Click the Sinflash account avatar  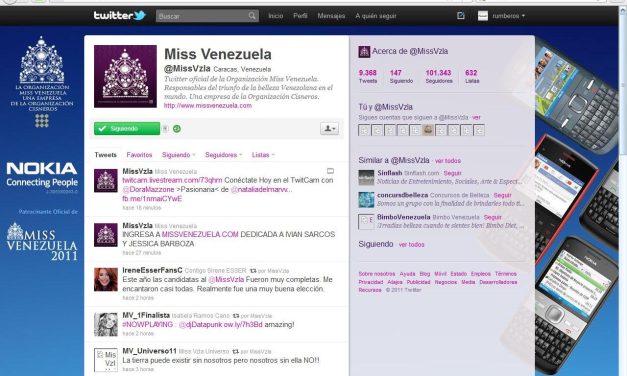pos(366,177)
